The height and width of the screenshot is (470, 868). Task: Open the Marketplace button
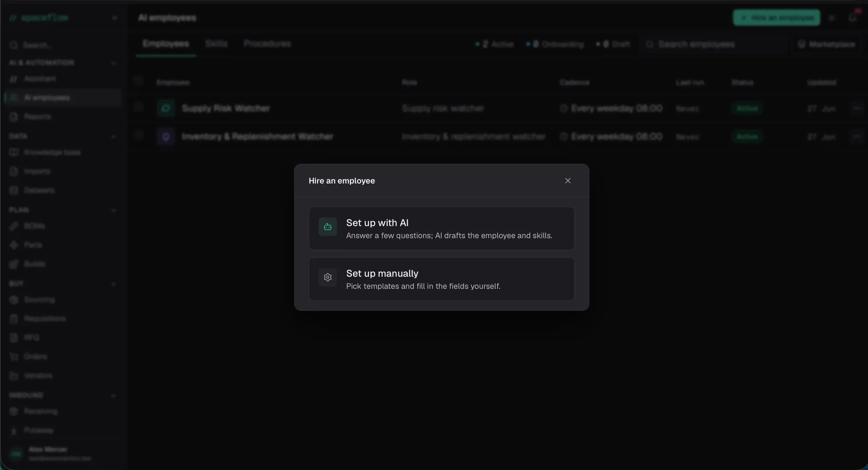click(826, 44)
